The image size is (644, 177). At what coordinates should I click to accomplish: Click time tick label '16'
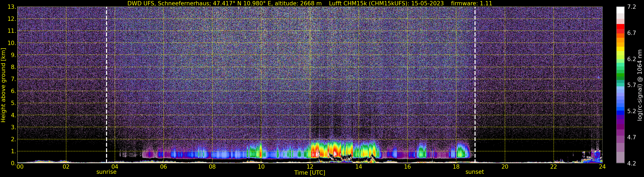(x=407, y=167)
